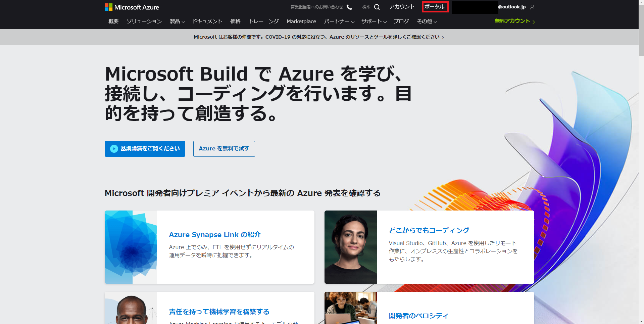The height and width of the screenshot is (324, 644).
Task: Click the phone icon for sales contact
Action: pos(349,7)
